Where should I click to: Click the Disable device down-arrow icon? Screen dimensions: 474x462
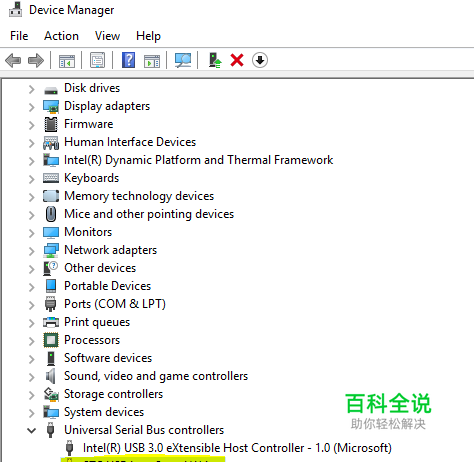pyautogui.click(x=260, y=61)
